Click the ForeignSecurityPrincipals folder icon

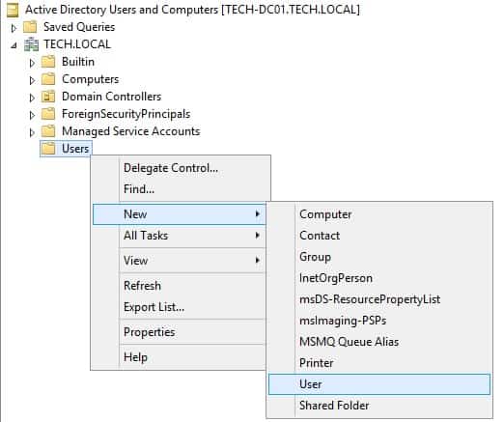(x=48, y=114)
